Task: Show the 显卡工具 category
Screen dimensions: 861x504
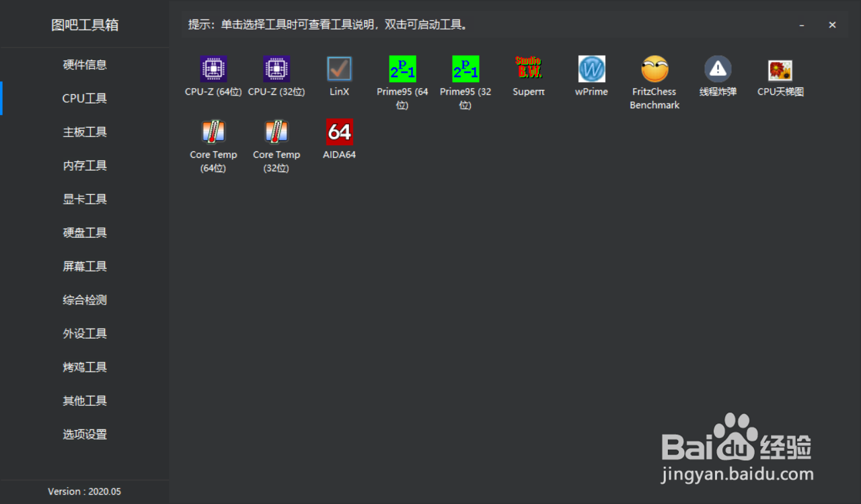Action: (85, 199)
